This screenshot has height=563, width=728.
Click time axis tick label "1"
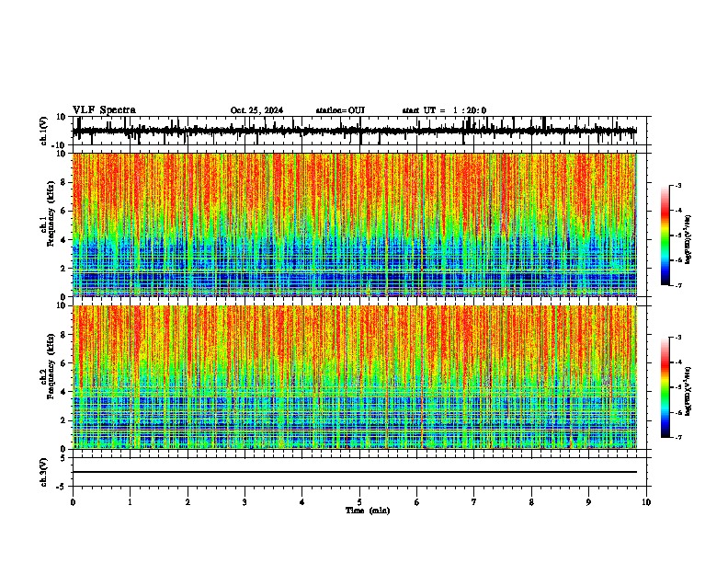point(130,501)
